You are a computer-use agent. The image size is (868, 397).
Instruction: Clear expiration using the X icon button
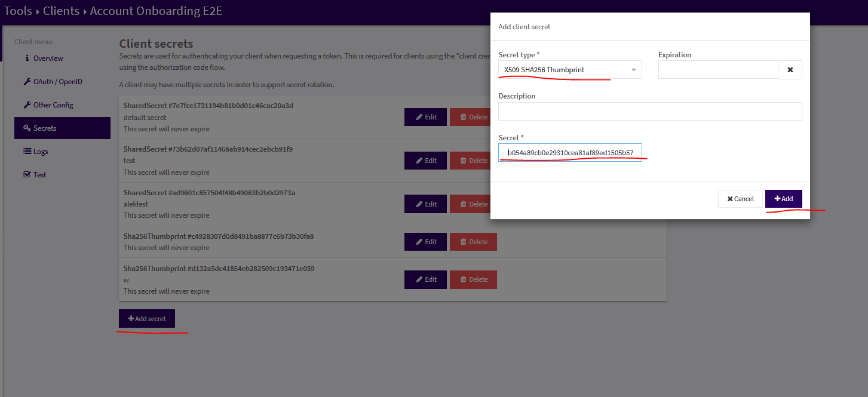pyautogui.click(x=790, y=70)
